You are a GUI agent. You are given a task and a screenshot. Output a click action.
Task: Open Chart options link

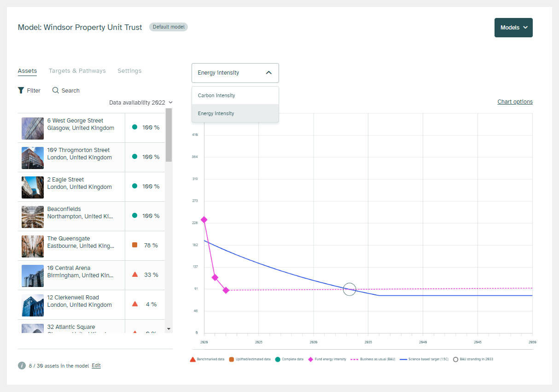click(x=515, y=102)
